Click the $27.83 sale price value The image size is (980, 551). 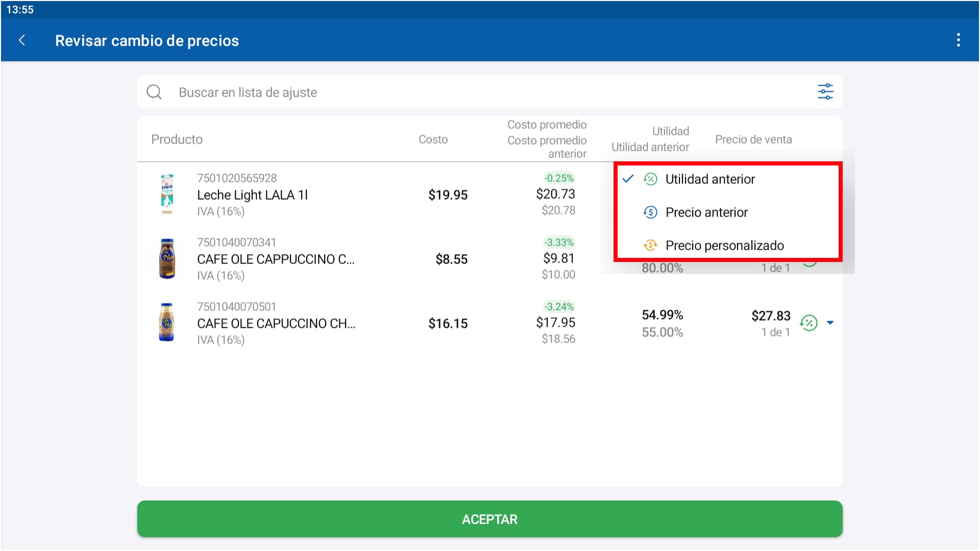770,316
